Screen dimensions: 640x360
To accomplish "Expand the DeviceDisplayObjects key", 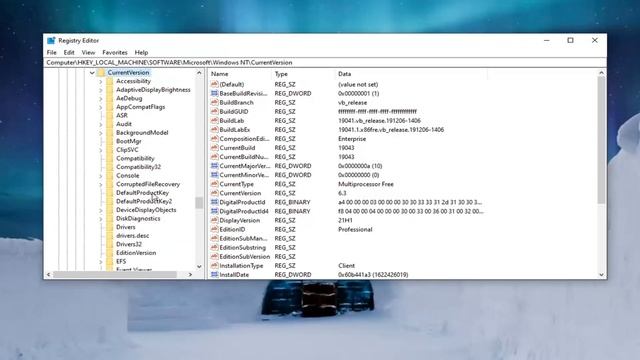I will (x=100, y=210).
